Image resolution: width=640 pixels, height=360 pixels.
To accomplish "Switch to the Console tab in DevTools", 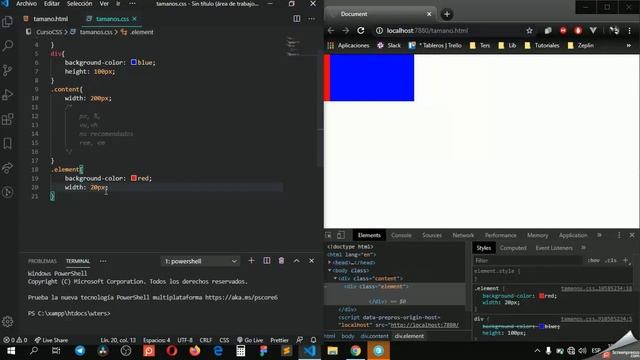I will (x=401, y=236).
